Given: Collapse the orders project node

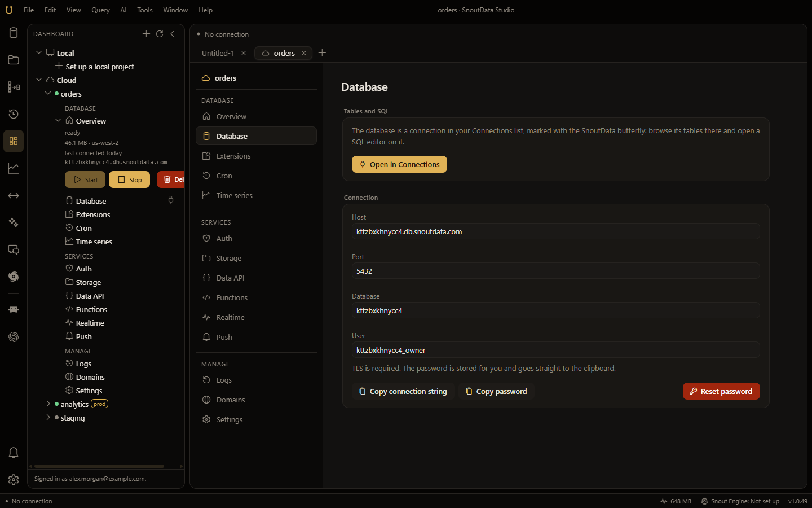Looking at the screenshot, I should click(48, 93).
